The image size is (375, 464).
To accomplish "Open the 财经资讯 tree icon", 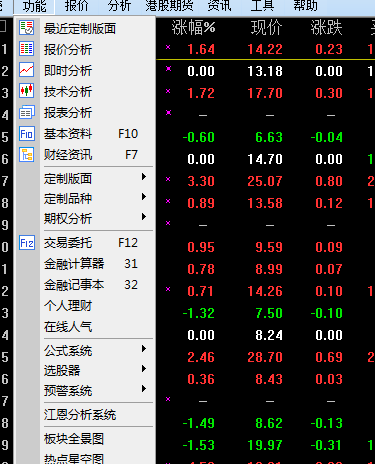I will 26,155.
